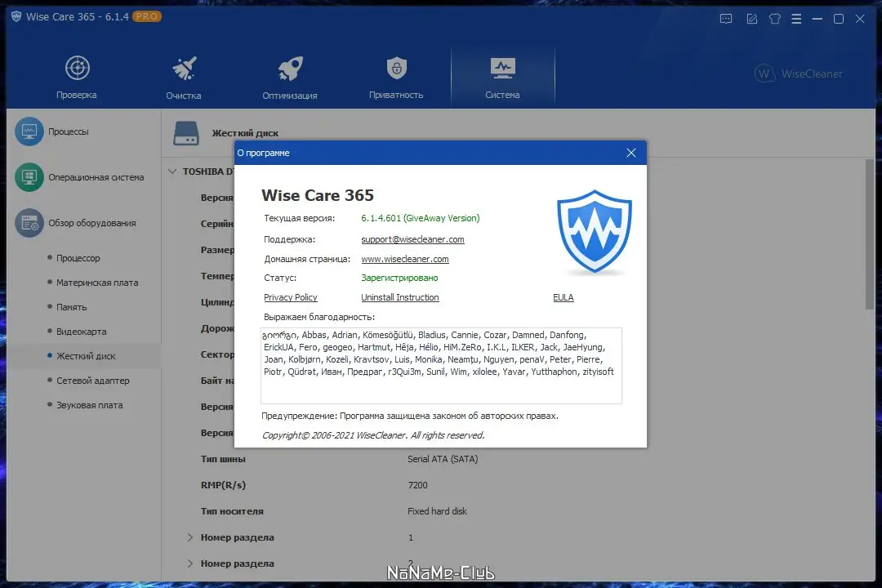Select Звуковая плата in hardware list
This screenshot has width=882, height=588.
pyautogui.click(x=90, y=405)
